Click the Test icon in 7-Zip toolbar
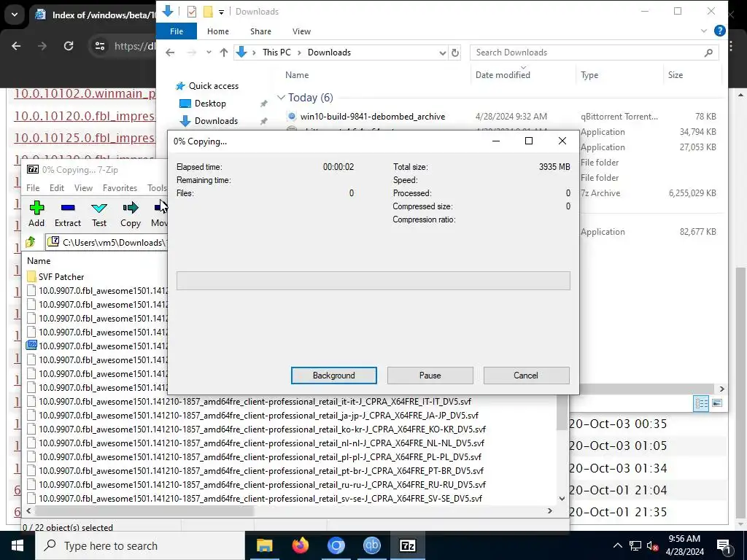Viewport: 747px width, 560px height. 99,214
